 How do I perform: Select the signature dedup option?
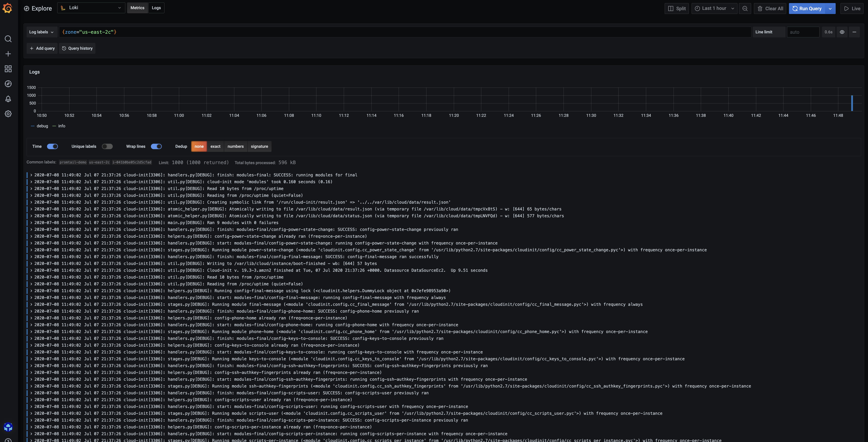[259, 146]
